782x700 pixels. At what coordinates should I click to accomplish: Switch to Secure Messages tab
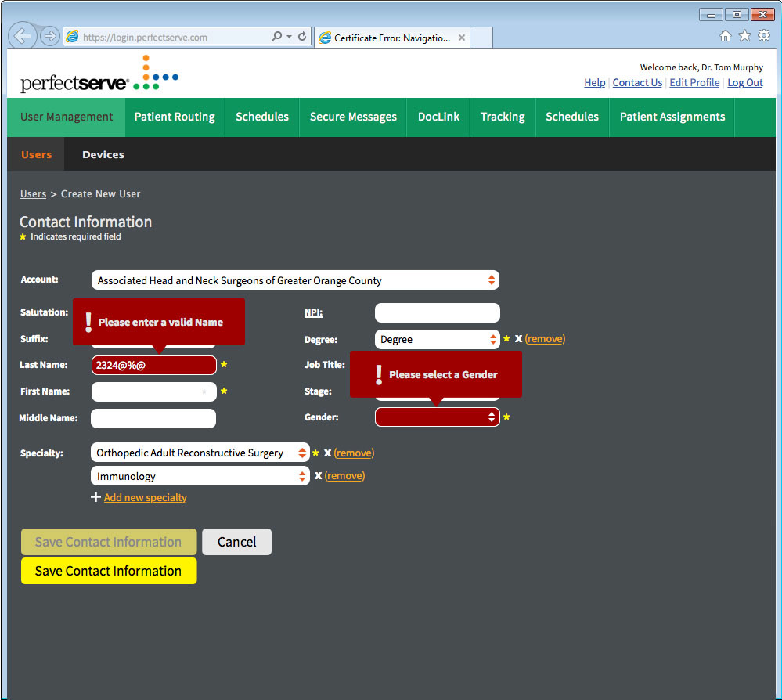tap(353, 117)
